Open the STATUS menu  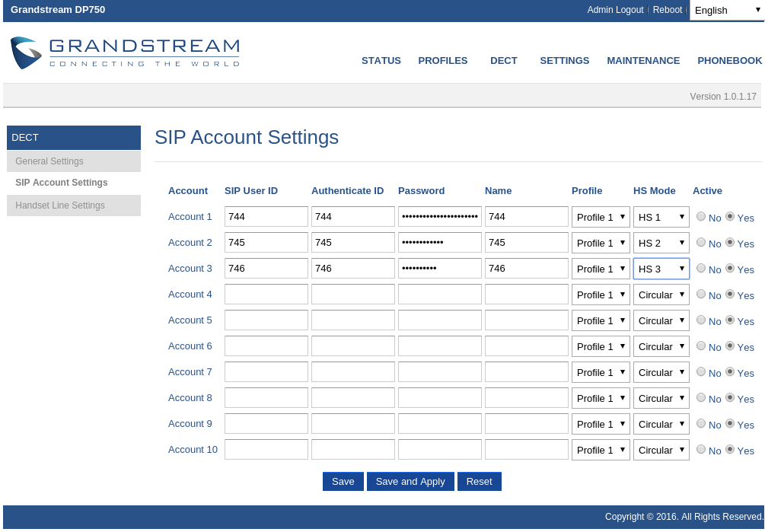(x=381, y=60)
